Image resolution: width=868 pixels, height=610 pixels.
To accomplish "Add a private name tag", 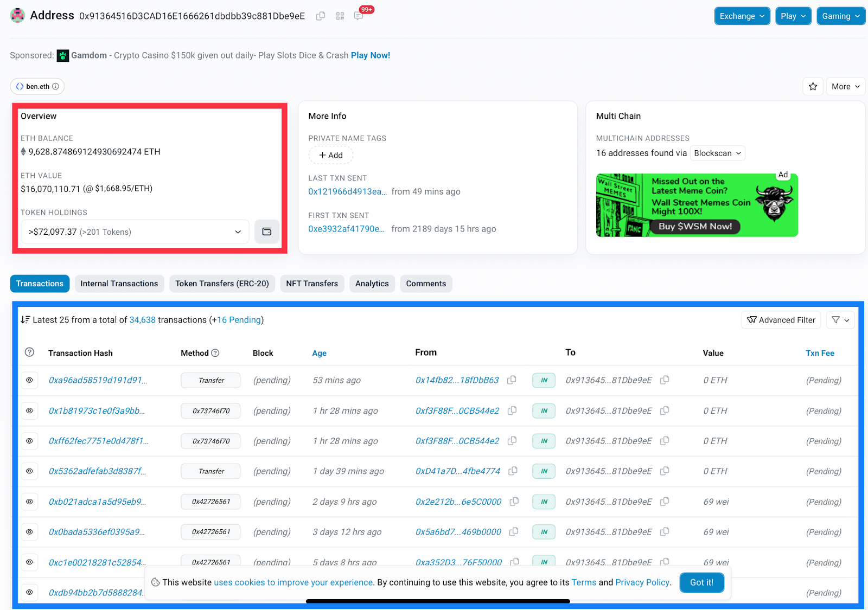I will (x=331, y=155).
